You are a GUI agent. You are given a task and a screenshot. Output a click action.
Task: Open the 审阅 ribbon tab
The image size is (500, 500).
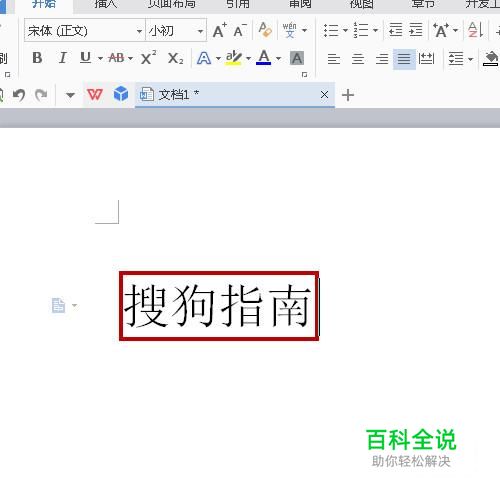pos(300,4)
